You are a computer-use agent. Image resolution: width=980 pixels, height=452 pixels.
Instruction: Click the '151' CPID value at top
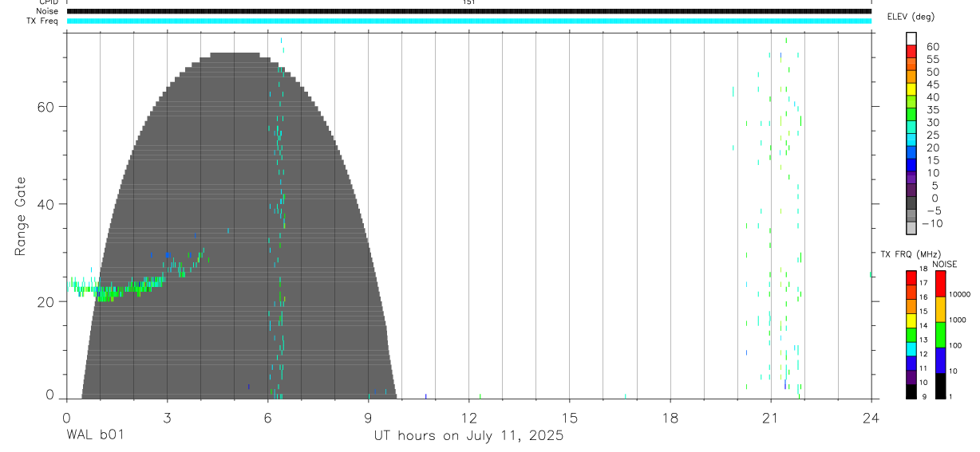pyautogui.click(x=468, y=2)
